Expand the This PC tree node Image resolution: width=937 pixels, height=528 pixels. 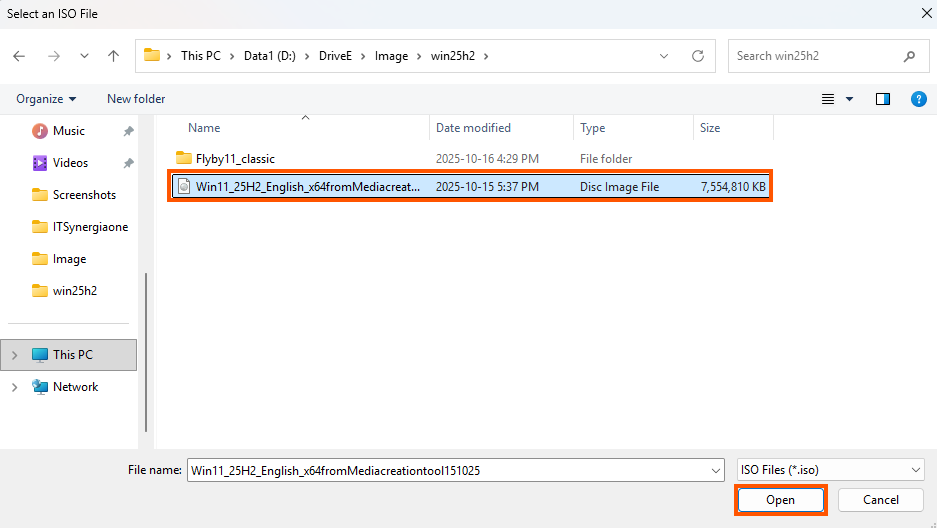click(15, 355)
